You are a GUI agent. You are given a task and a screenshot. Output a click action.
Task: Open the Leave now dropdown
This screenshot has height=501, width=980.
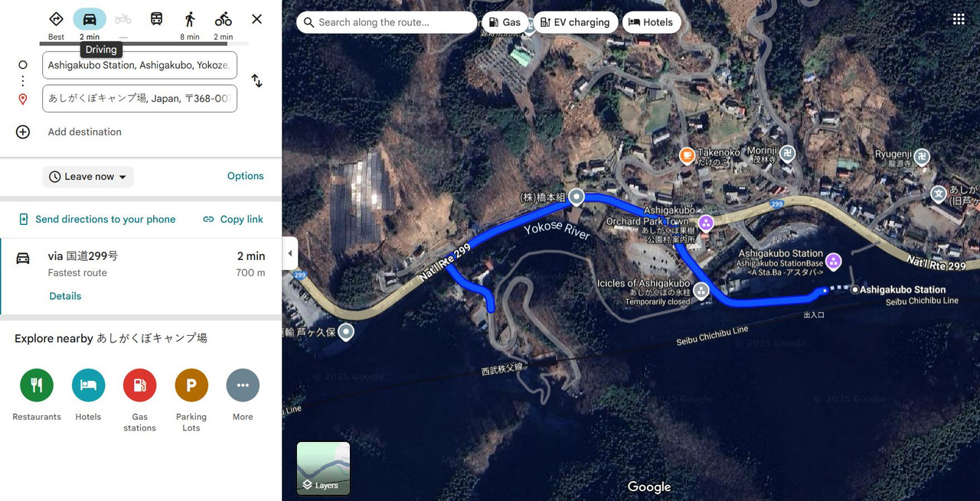pyautogui.click(x=88, y=177)
